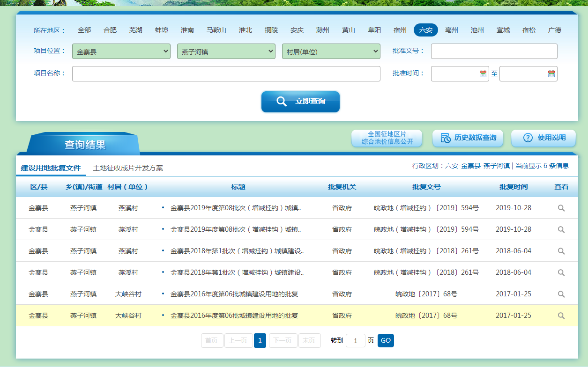Open the view icon for the first 燕溪村 2019-10-28 row

pos(561,208)
